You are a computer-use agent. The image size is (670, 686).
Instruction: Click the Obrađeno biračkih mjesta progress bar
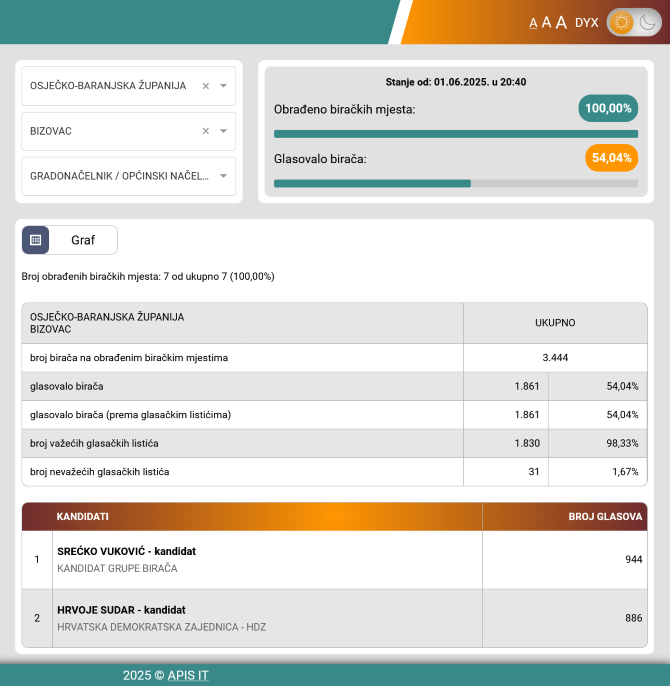click(x=456, y=133)
